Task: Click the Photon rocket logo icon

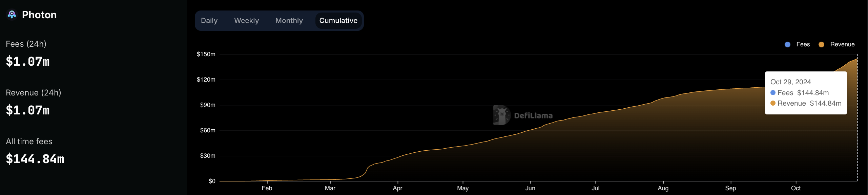Action: pyautogui.click(x=12, y=15)
